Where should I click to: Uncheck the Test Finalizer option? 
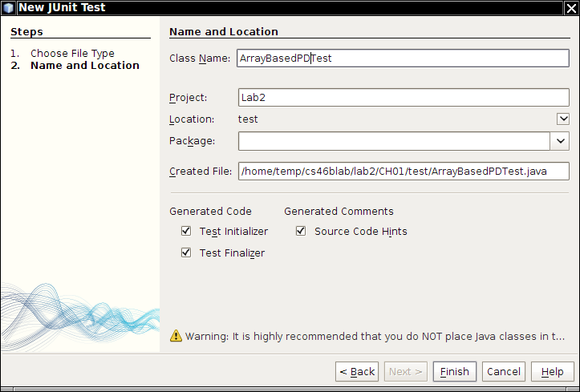coord(186,253)
